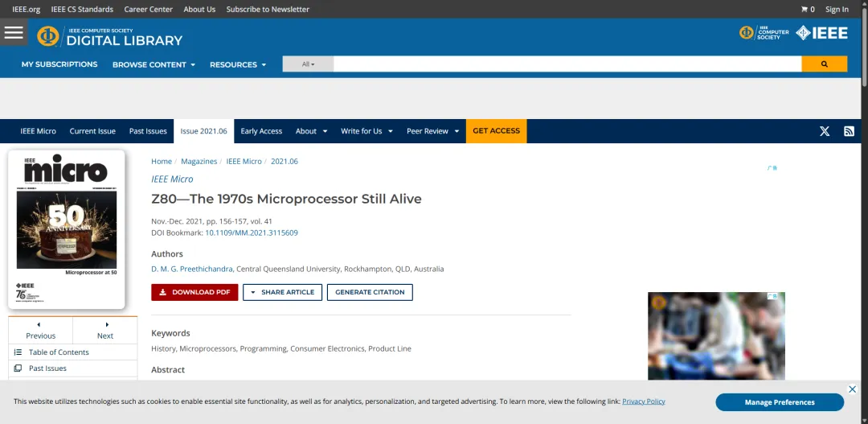The width and height of the screenshot is (868, 424).
Task: Click the ad choices icon on blurred advertisement
Action: coord(773,297)
